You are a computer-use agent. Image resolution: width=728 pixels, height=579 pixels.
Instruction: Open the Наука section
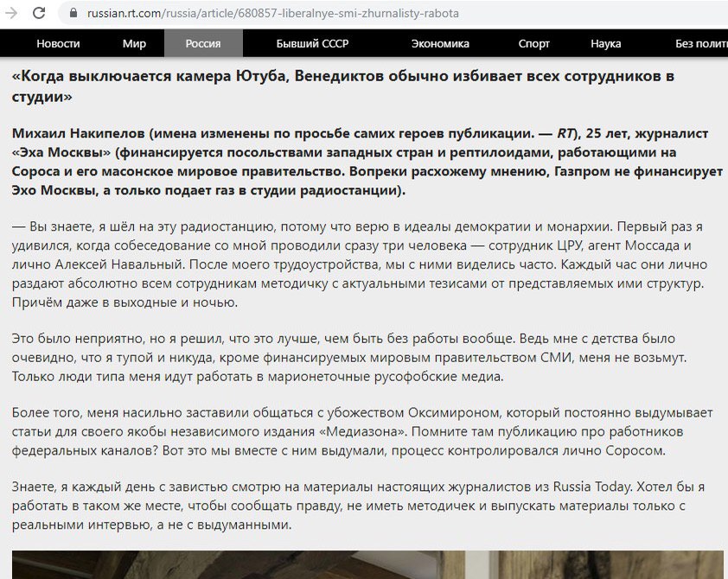pos(606,43)
